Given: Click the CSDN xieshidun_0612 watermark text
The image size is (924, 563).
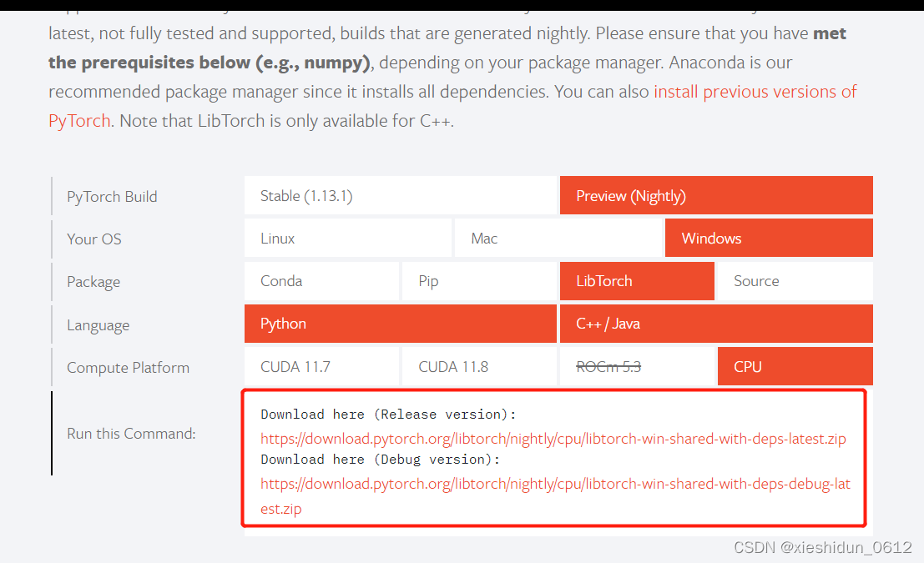Looking at the screenshot, I should (823, 548).
